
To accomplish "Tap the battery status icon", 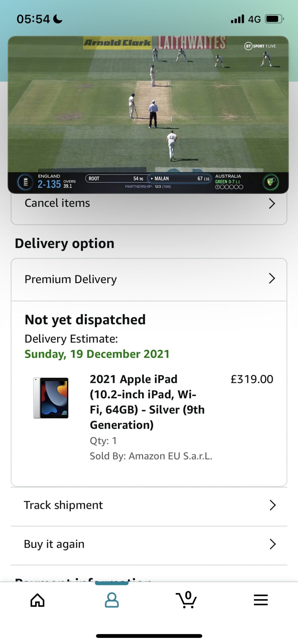I will (274, 19).
